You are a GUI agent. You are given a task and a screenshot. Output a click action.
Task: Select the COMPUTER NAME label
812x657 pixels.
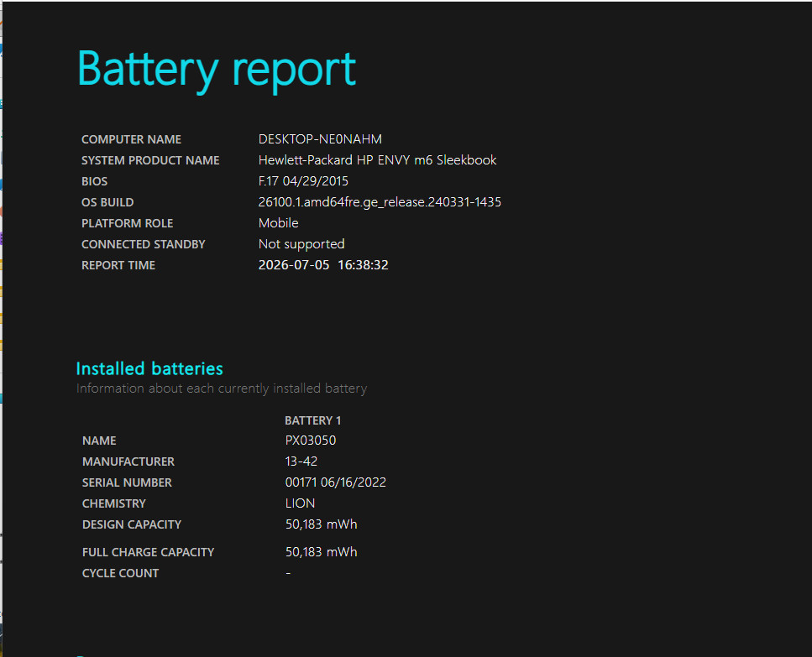(x=131, y=139)
